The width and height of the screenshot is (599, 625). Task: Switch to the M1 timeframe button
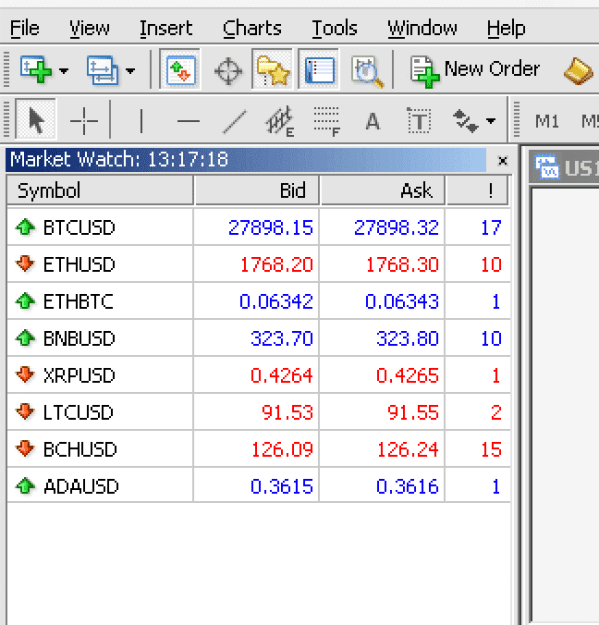547,121
